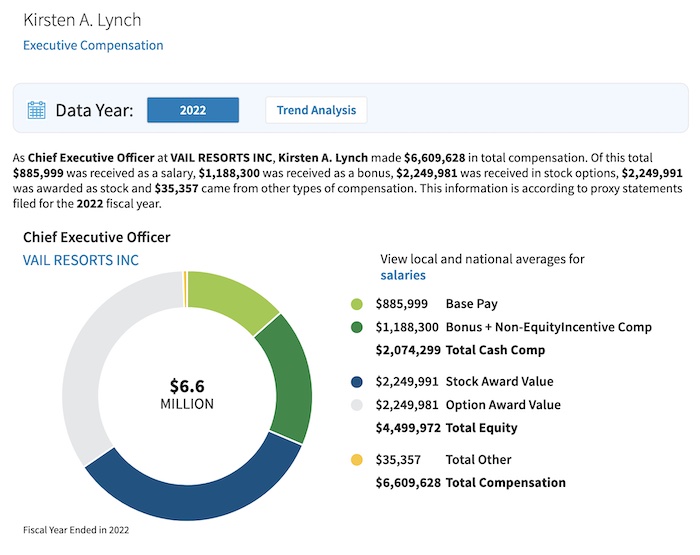Open the Trend Analysis view

[x=316, y=110]
